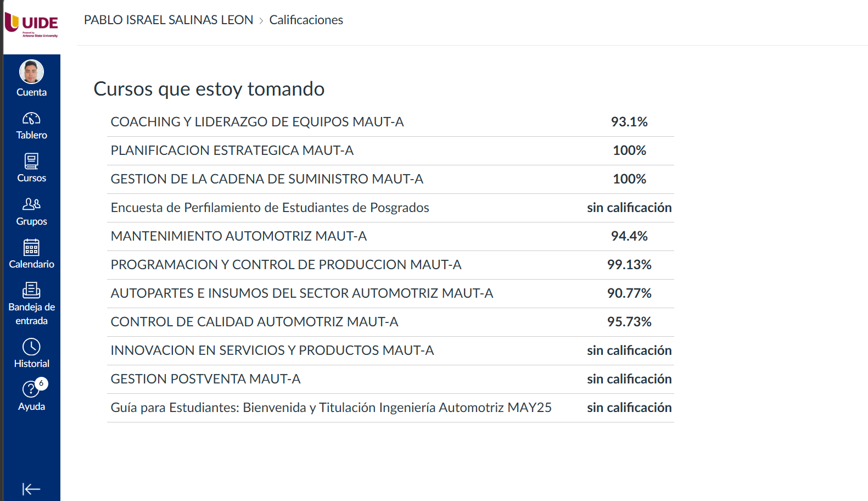Click the UIDE logo
The image size is (868, 501).
coord(32,25)
